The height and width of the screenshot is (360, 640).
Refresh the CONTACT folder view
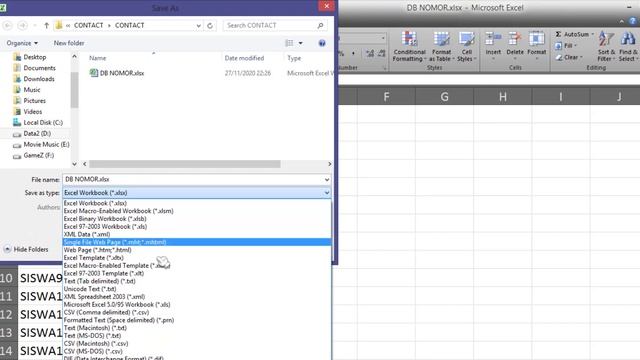pos(210,25)
